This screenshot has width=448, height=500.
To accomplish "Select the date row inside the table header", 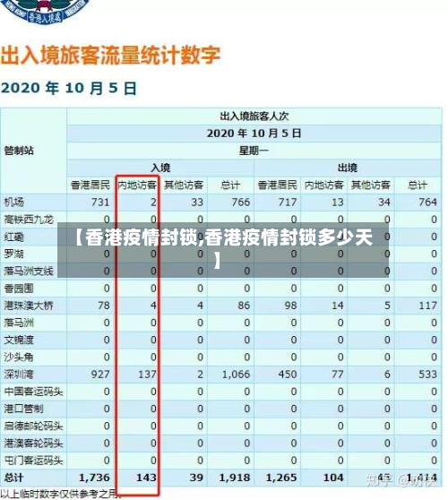I will [254, 134].
